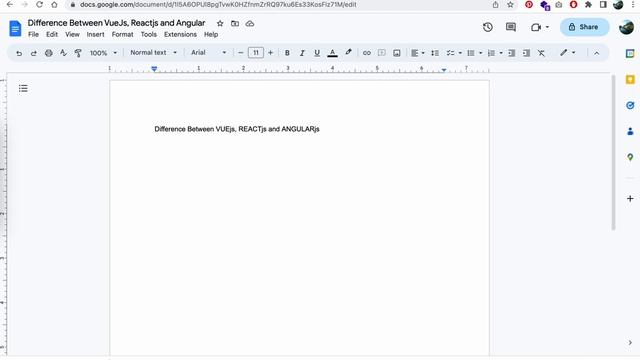This screenshot has height=360, width=640.
Task: Open the Help menu
Action: 211,35
